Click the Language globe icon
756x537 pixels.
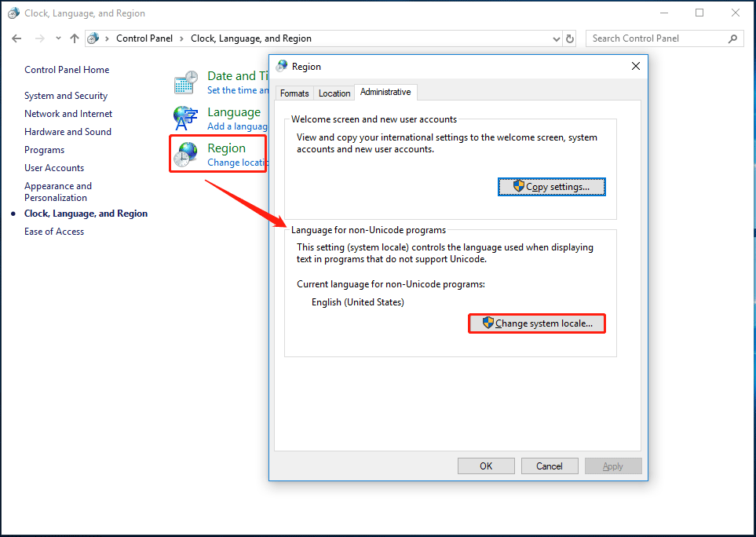(185, 118)
